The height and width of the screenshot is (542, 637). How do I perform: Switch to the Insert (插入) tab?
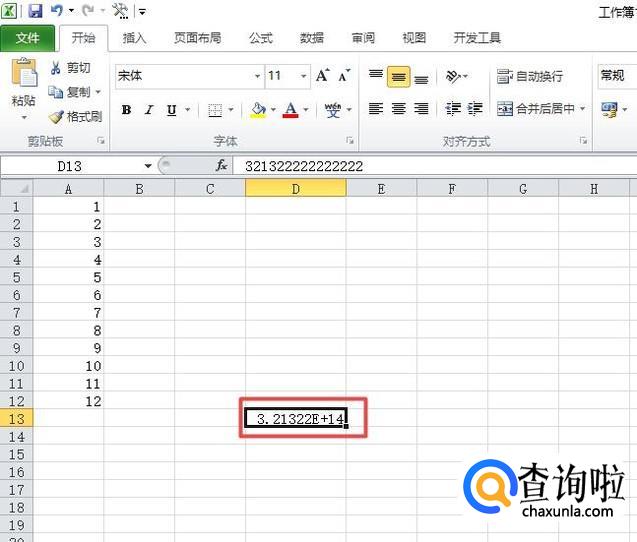pyautogui.click(x=134, y=38)
